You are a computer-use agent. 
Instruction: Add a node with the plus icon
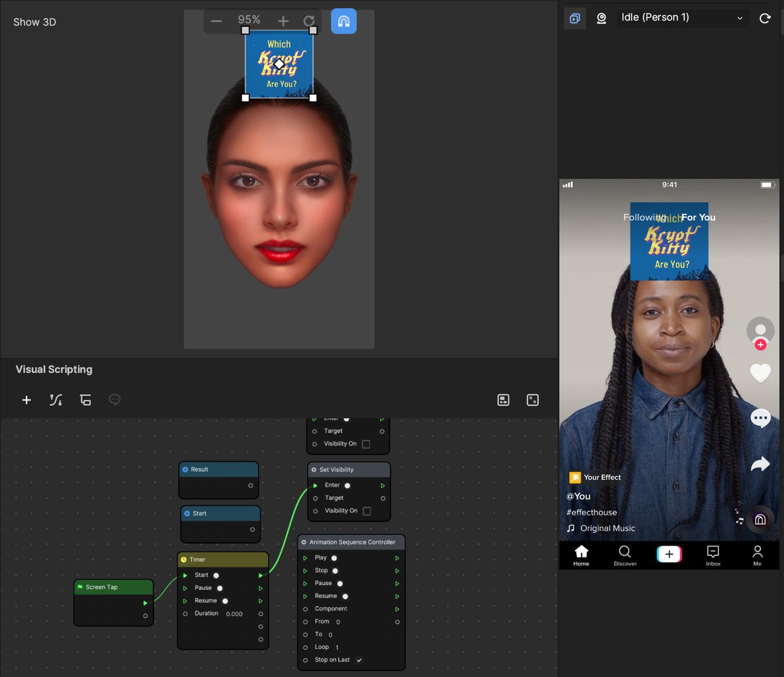tap(26, 400)
